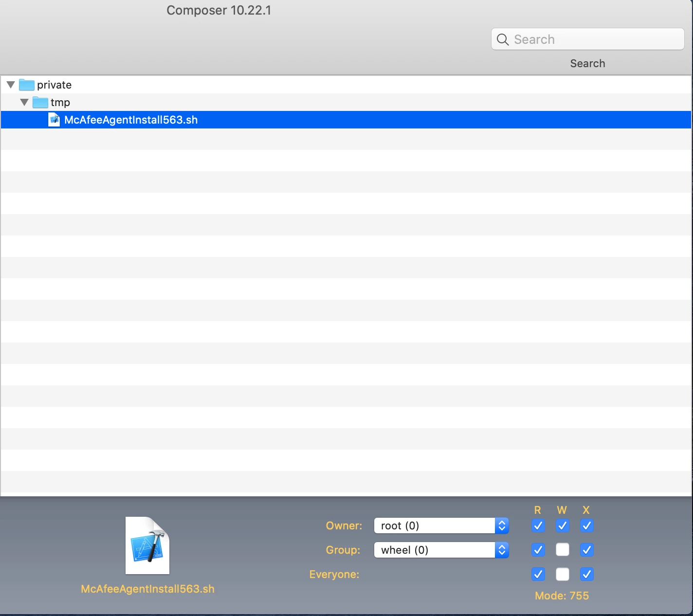Click the magnifying glass search icon

coord(503,39)
